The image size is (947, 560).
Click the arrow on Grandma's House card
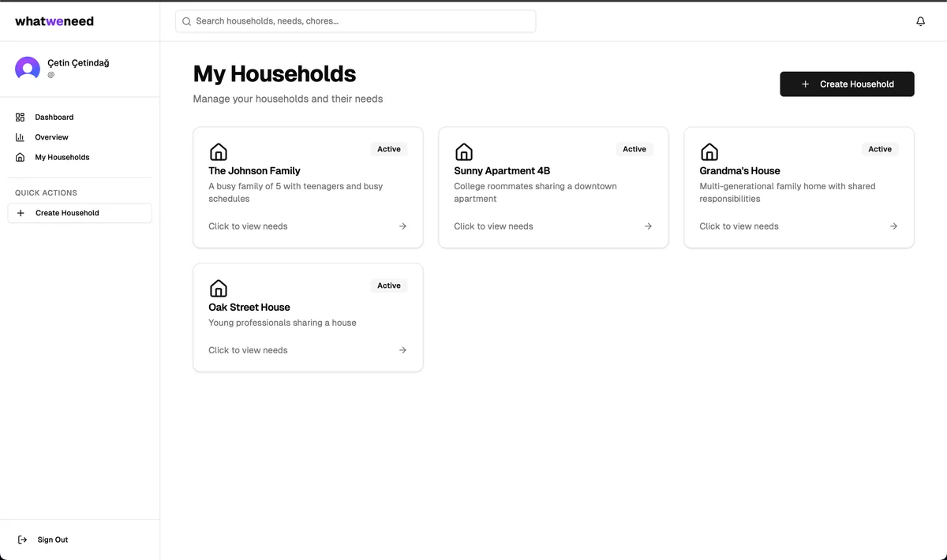893,226
